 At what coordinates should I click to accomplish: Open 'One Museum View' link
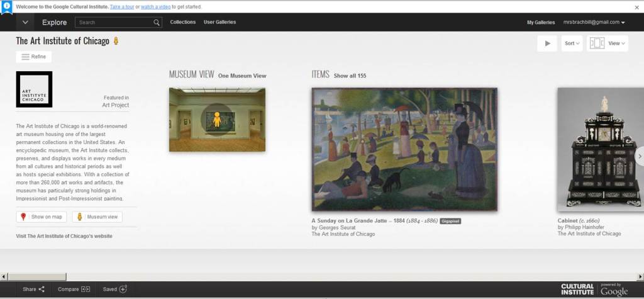tap(242, 76)
